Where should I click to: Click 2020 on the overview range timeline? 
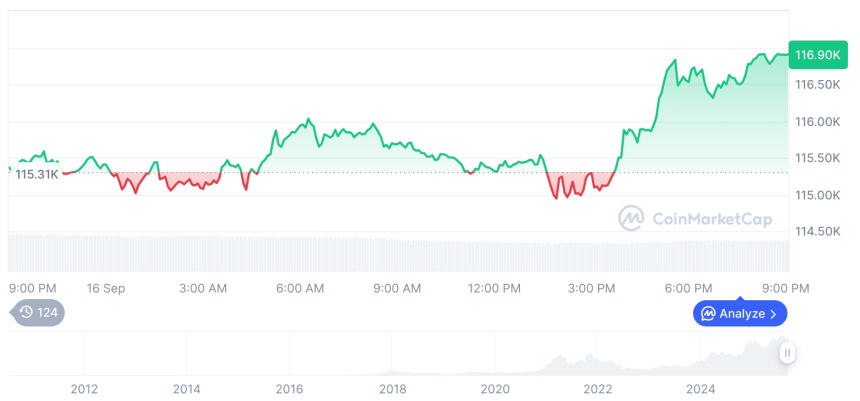494,388
